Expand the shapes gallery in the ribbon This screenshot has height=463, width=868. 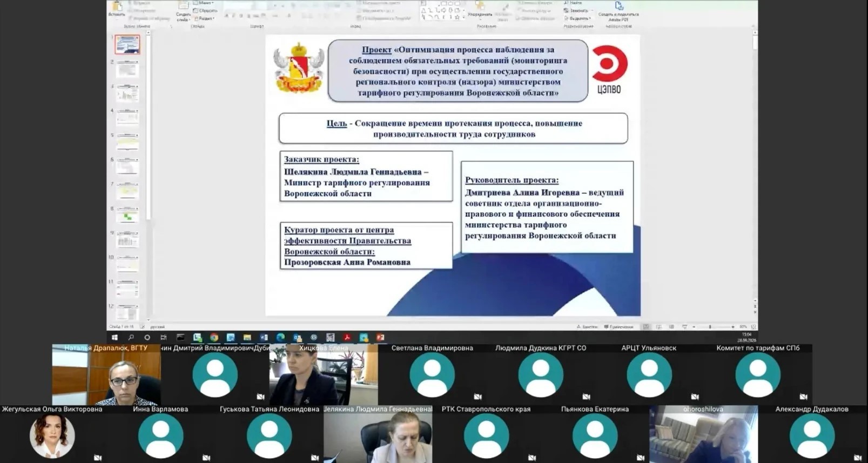click(x=463, y=18)
